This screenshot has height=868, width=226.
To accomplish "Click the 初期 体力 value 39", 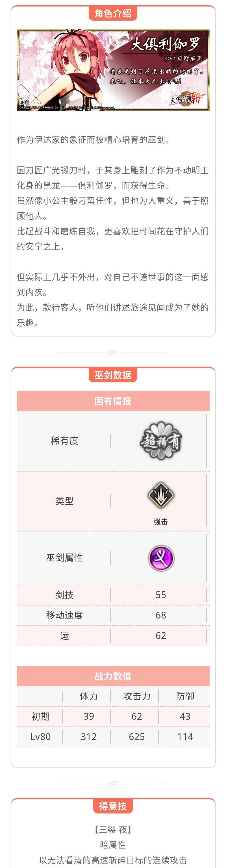I will coord(89,716).
